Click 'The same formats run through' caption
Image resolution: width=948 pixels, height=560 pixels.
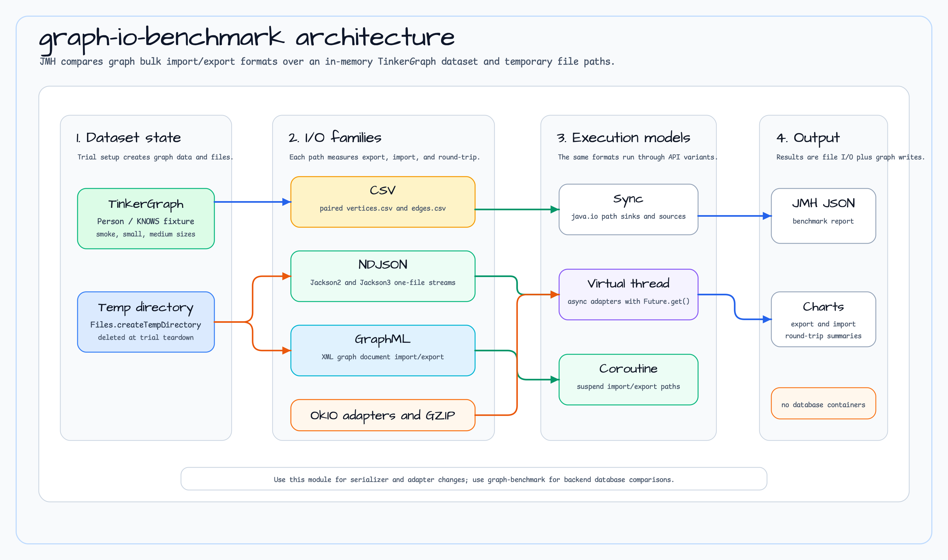[x=638, y=157]
